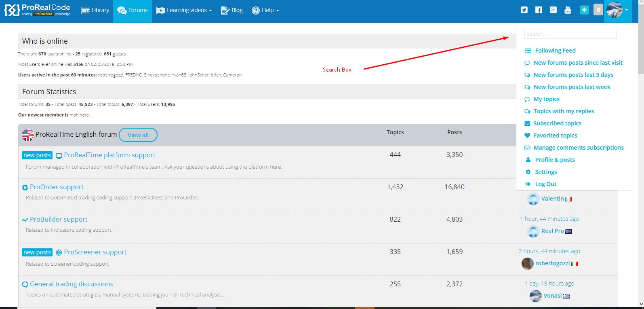The width and height of the screenshot is (644, 309).
Task: Open My topics
Action: (546, 99)
